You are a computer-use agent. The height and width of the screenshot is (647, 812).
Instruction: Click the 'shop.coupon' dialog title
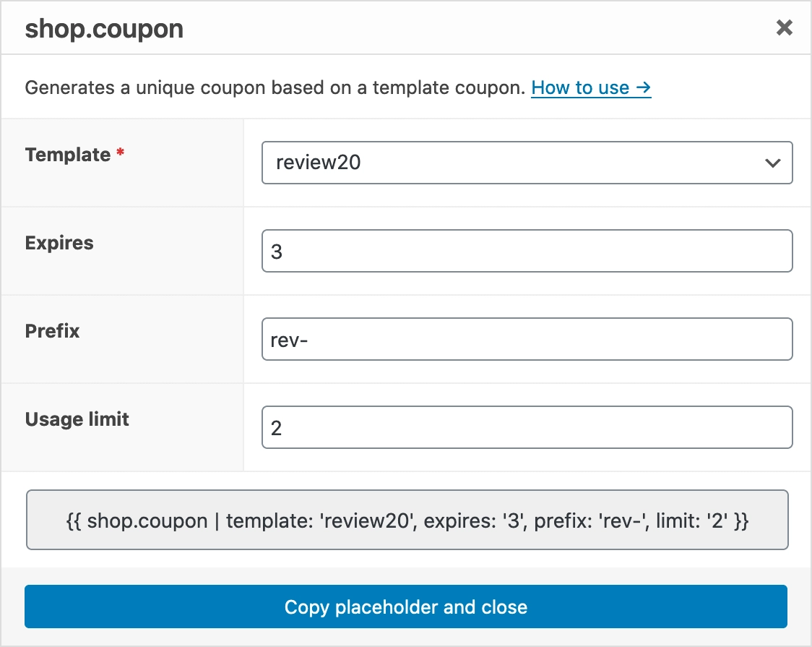(104, 29)
